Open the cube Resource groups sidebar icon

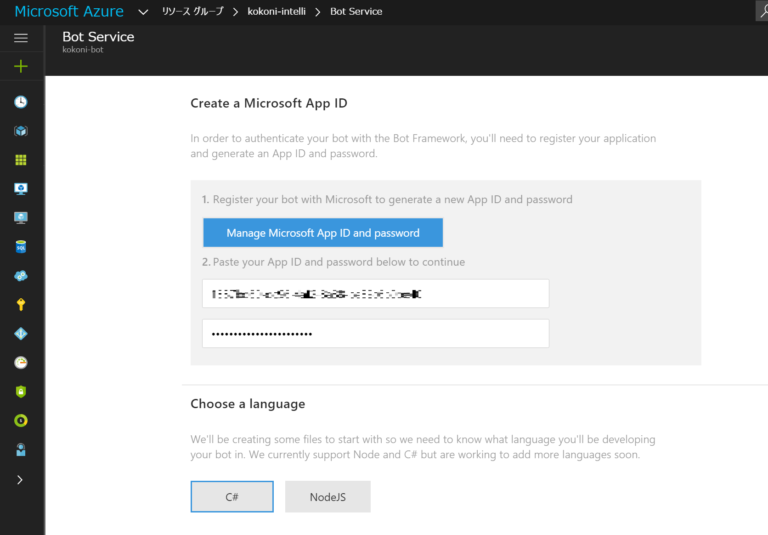(x=21, y=131)
